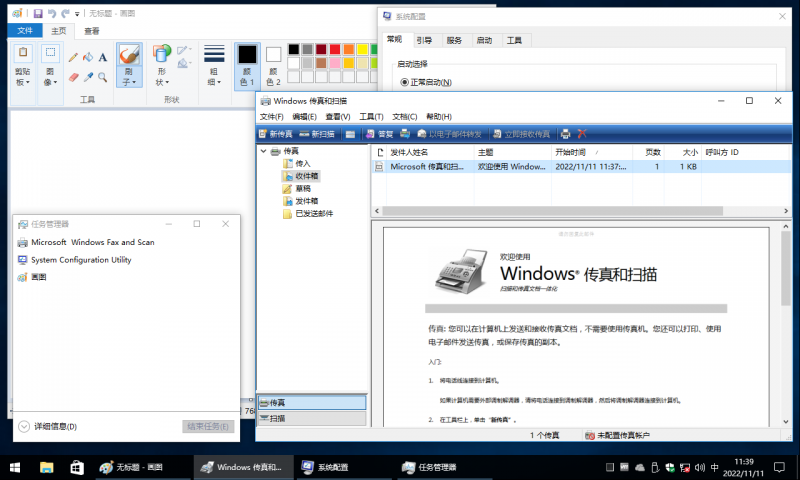Click the Redo arrow in Paint's quick access toolbar
The height and width of the screenshot is (480, 800).
point(65,14)
